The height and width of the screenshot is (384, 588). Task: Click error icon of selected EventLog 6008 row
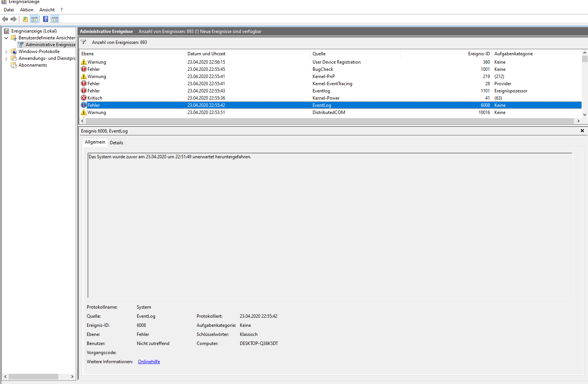tap(84, 105)
